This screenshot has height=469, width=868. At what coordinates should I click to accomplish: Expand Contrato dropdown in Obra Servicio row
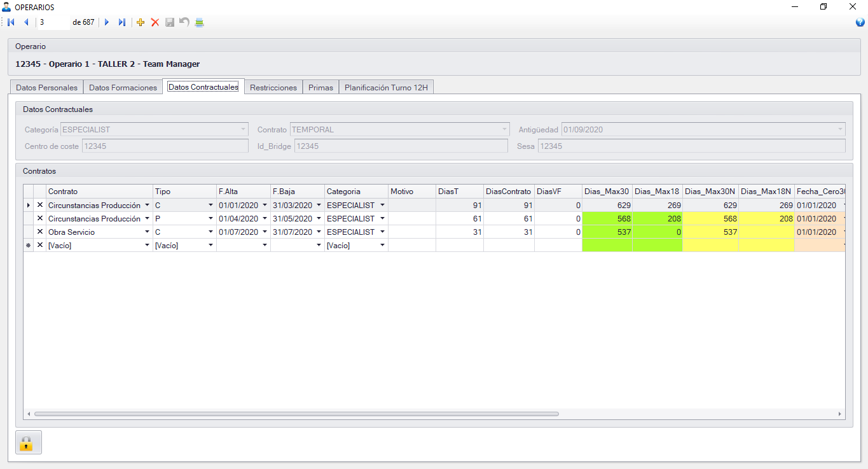coord(148,232)
